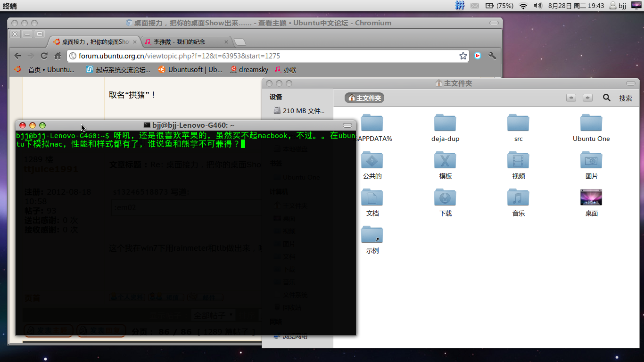This screenshot has width=644, height=362.
Task: Open the deja-dup folder
Action: click(x=445, y=127)
